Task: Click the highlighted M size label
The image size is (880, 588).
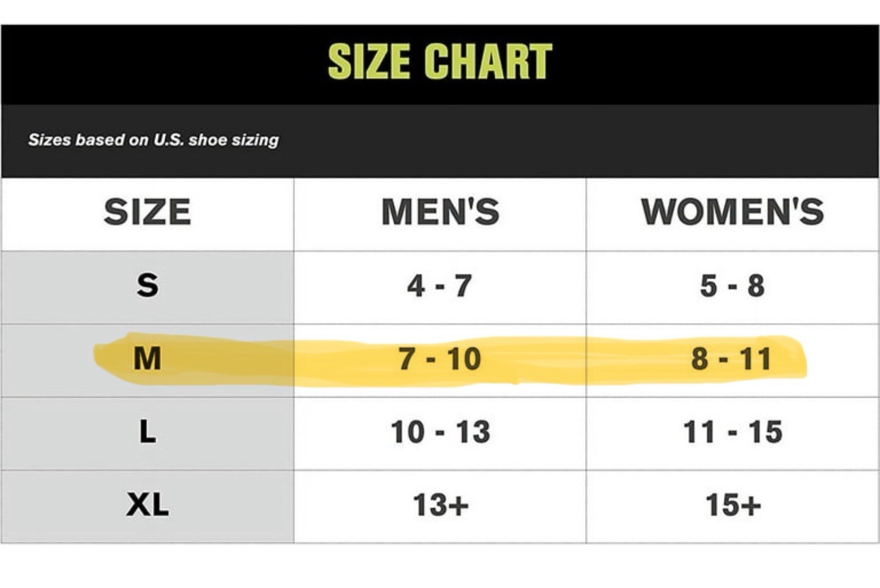Action: click(147, 359)
